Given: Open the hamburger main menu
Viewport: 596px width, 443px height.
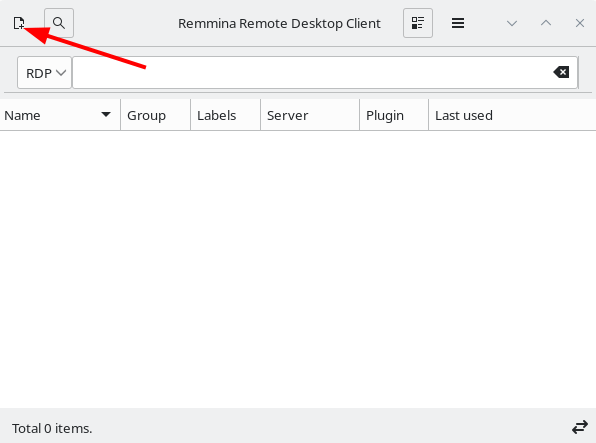Looking at the screenshot, I should (458, 23).
